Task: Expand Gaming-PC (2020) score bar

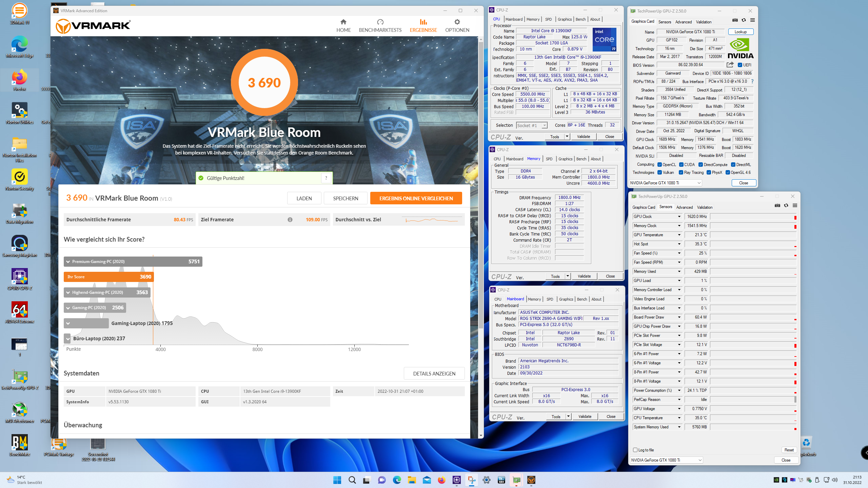Action: click(x=95, y=308)
